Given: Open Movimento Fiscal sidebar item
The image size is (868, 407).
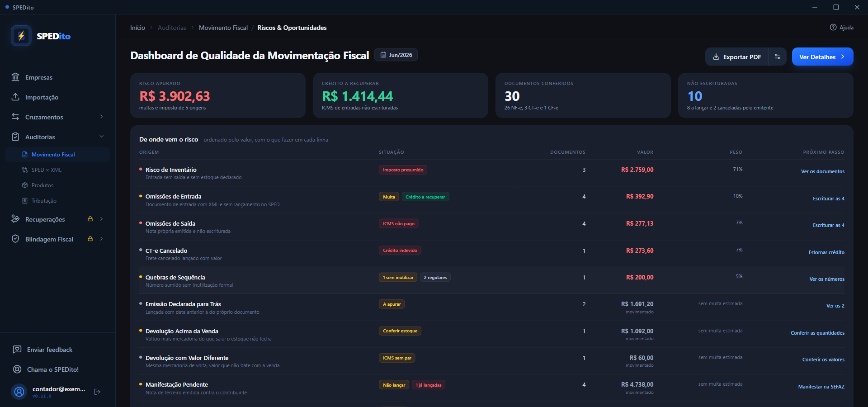Looking at the screenshot, I should [58, 155].
